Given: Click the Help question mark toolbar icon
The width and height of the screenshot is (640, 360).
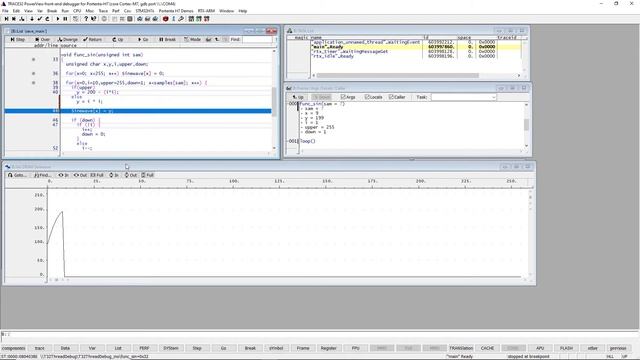Looking at the screenshot, I should click(86, 19).
